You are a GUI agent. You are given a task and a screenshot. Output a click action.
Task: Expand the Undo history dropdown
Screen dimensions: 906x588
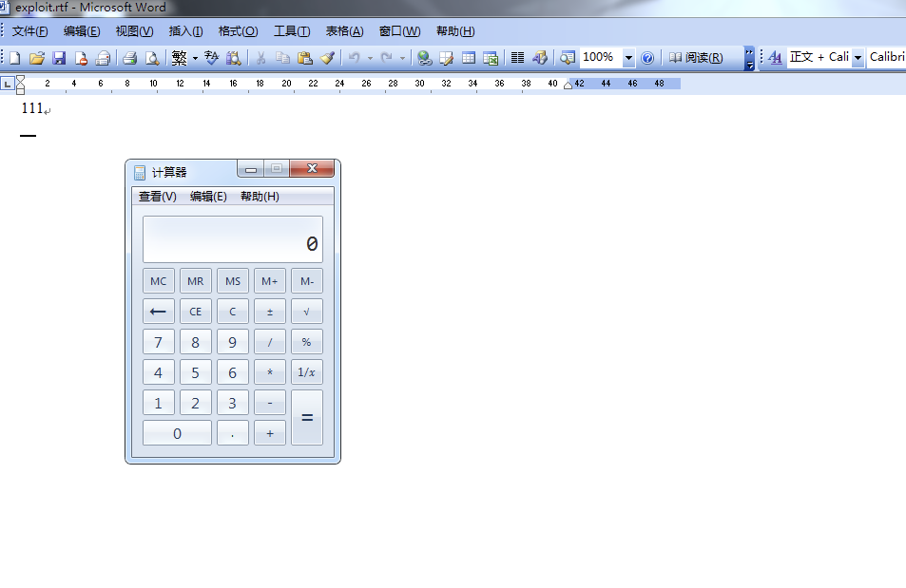tap(370, 58)
